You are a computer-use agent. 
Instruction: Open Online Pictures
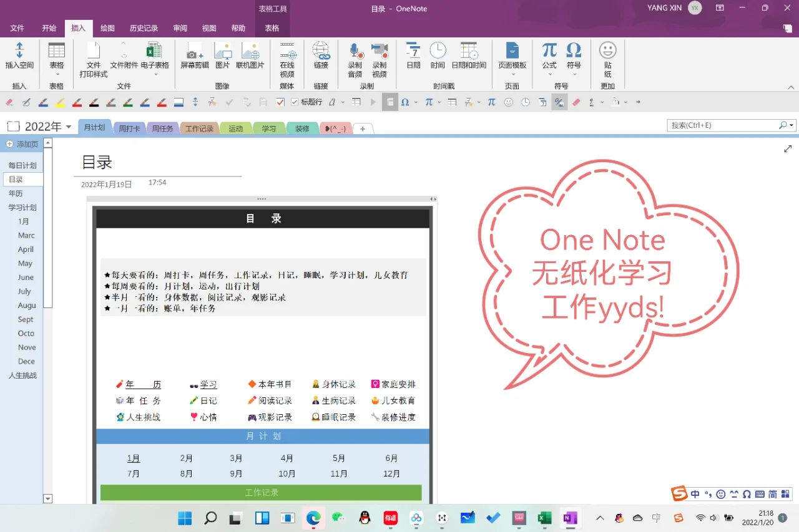coord(250,56)
